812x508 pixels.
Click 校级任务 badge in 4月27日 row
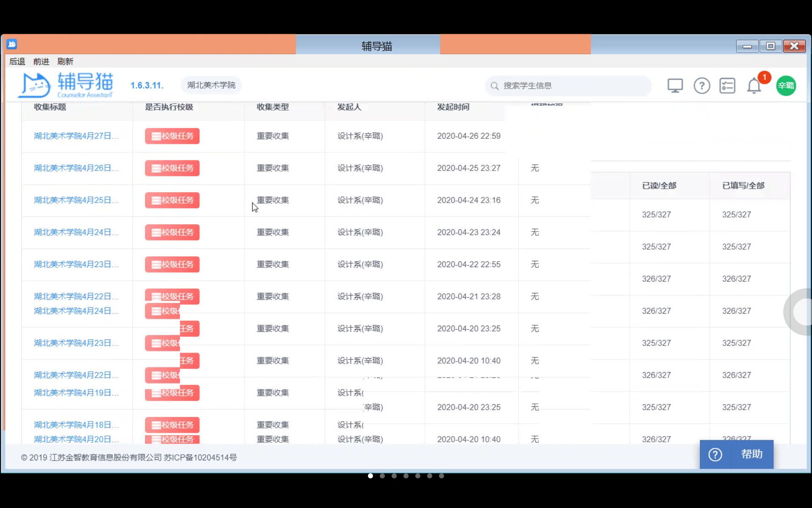(172, 136)
